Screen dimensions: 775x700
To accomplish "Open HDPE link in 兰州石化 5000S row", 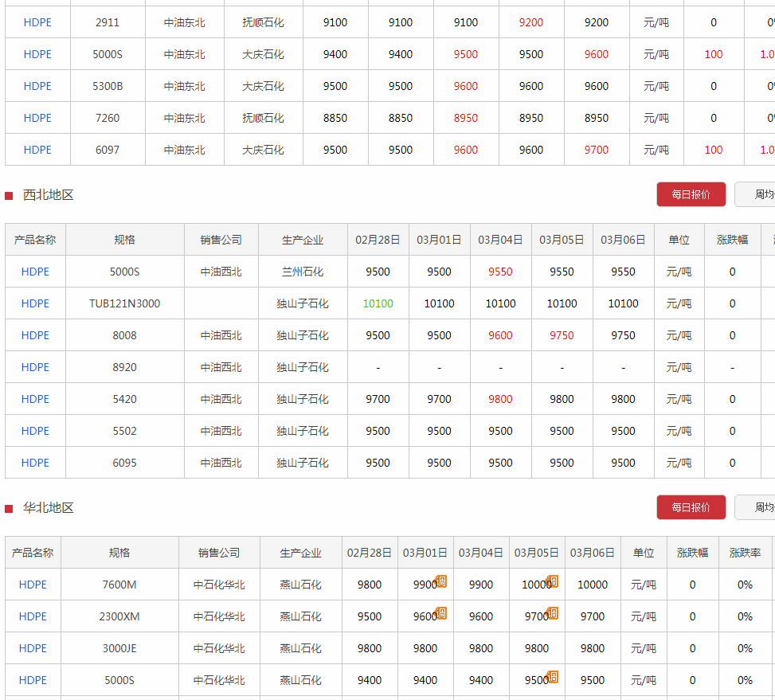I will pos(35,272).
